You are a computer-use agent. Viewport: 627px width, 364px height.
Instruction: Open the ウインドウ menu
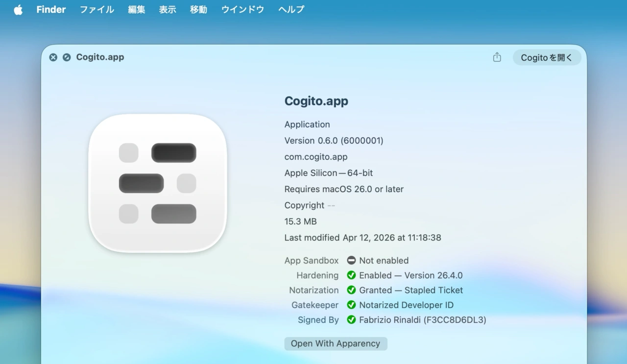242,10
